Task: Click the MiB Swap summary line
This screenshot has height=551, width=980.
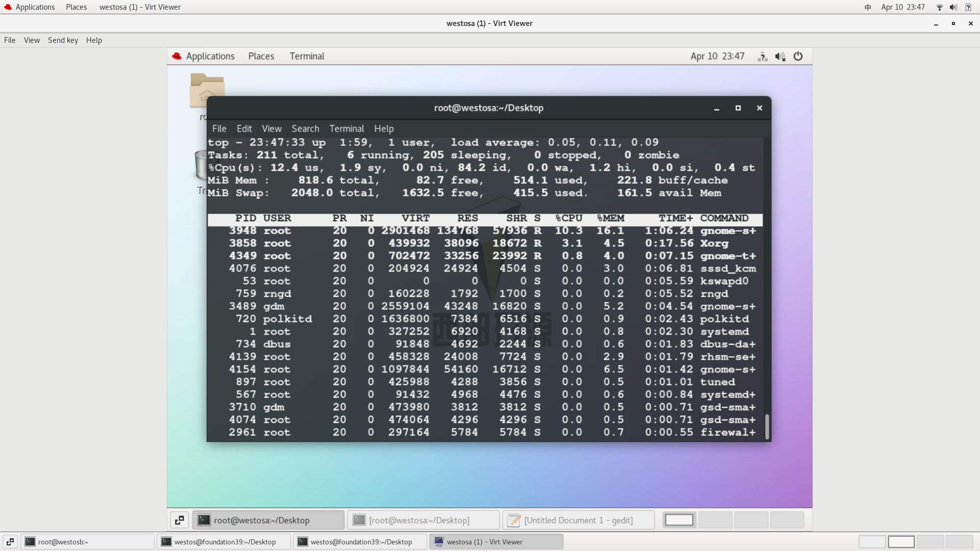Action: click(464, 193)
